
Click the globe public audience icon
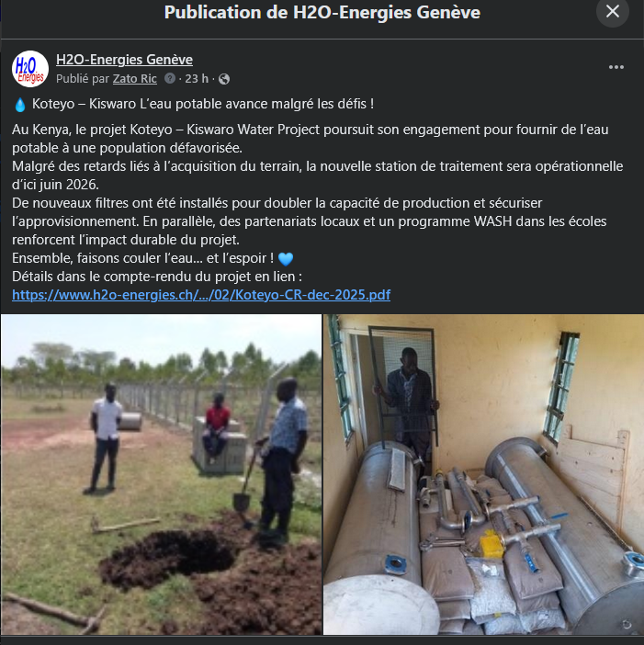coord(224,79)
